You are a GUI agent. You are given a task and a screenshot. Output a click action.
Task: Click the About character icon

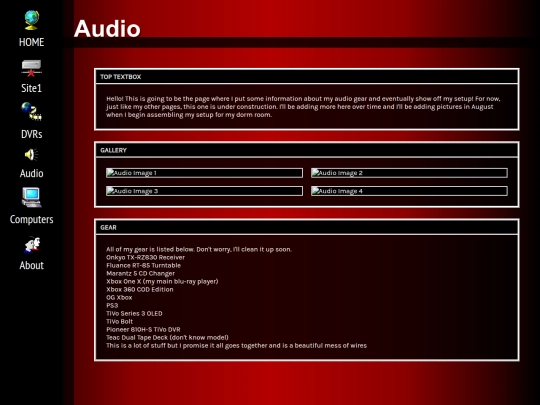tap(32, 245)
